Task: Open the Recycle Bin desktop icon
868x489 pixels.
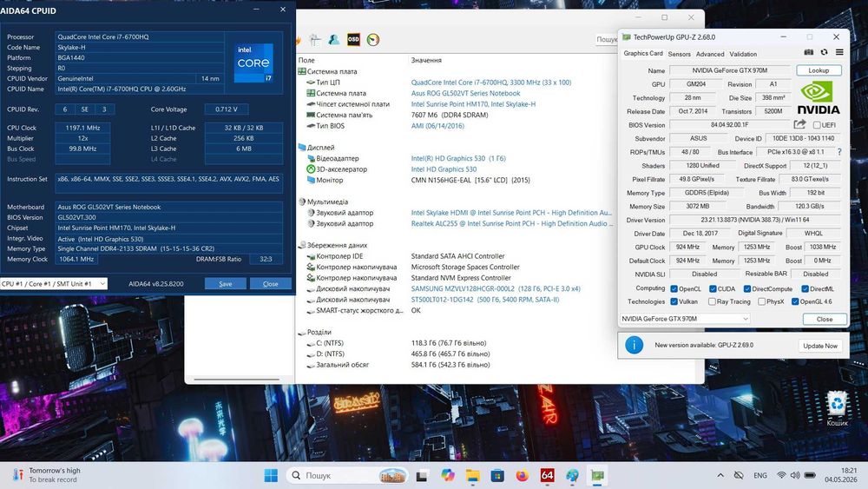Action: [837, 408]
